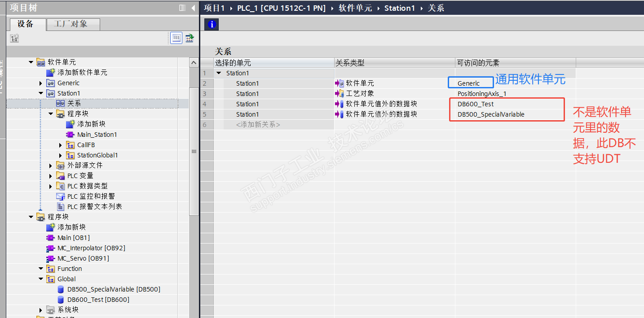
Task: Click the <添加新关系> row
Action: tap(258, 125)
